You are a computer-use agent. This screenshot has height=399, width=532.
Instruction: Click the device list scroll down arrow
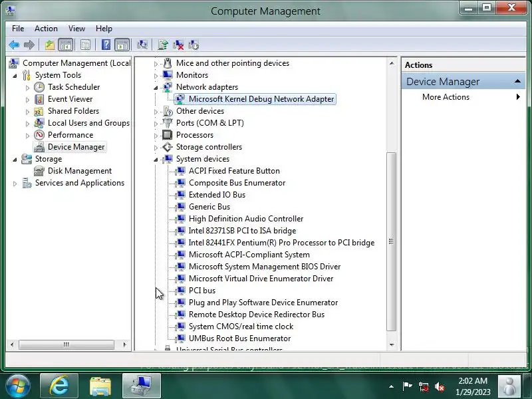(x=392, y=344)
